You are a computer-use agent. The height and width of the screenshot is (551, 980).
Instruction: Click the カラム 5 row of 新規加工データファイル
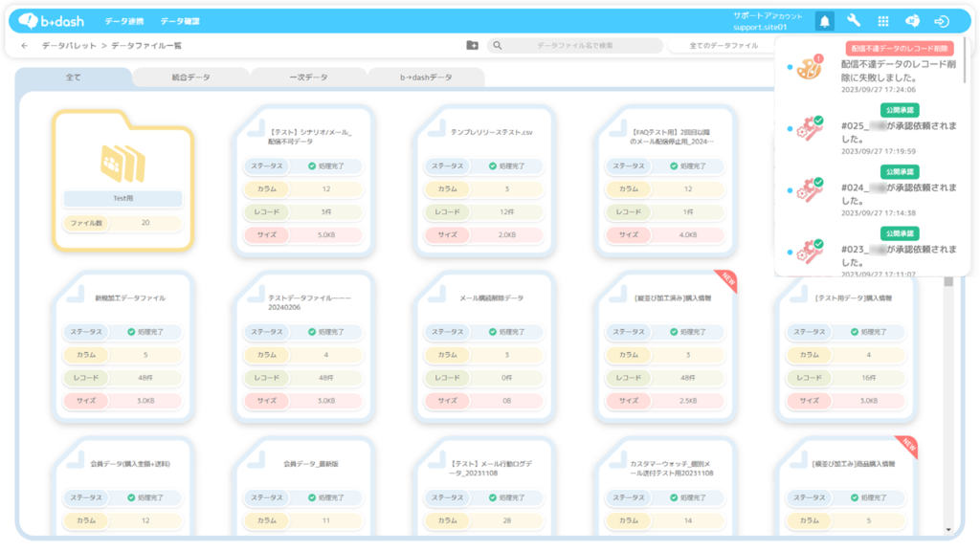click(x=122, y=355)
